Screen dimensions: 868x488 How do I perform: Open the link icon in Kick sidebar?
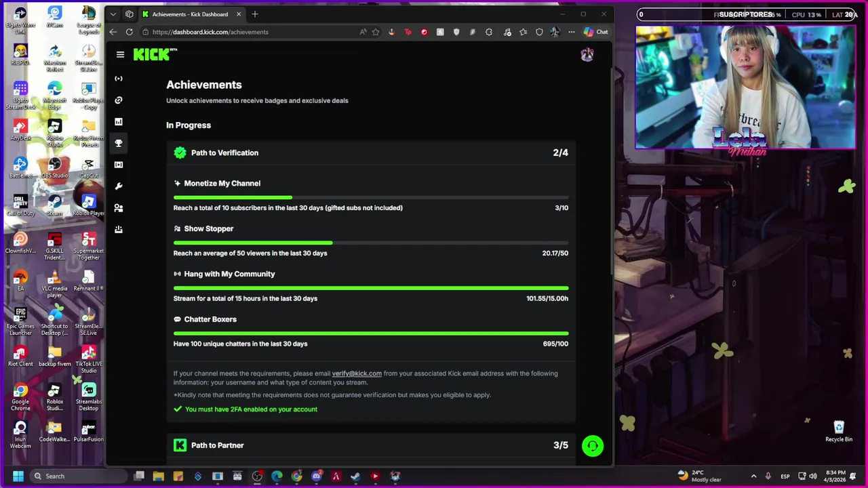119,100
